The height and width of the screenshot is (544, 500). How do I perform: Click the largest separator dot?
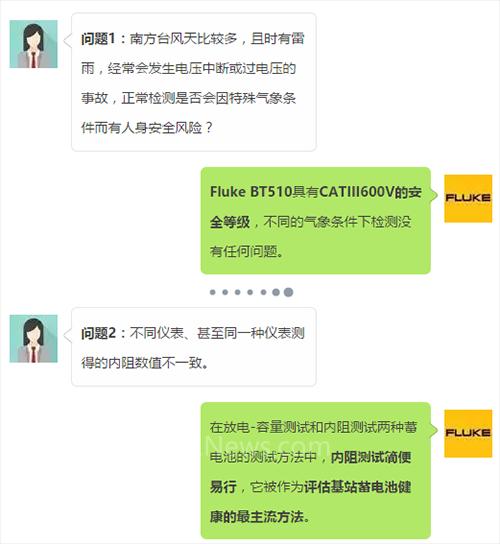288,292
